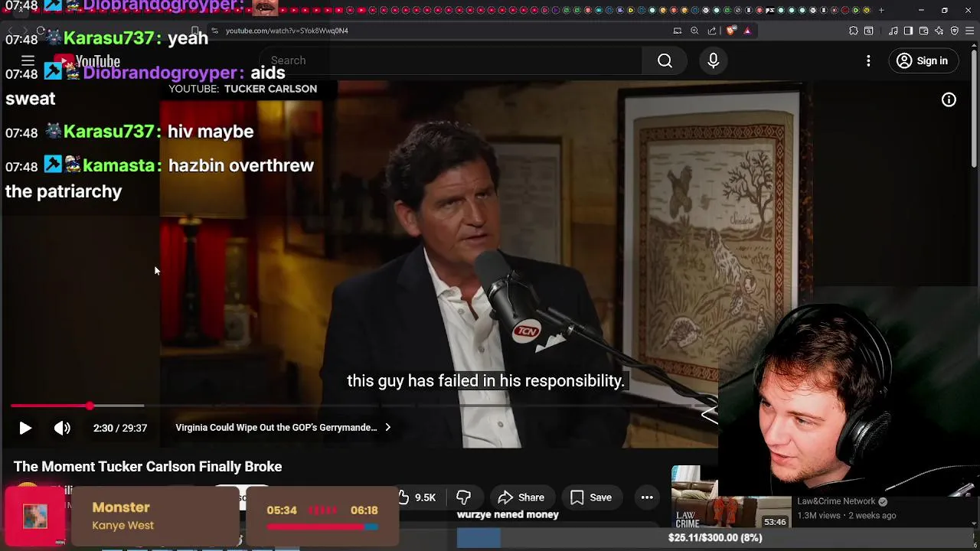Open the Brave Shields lion icon

point(731,31)
